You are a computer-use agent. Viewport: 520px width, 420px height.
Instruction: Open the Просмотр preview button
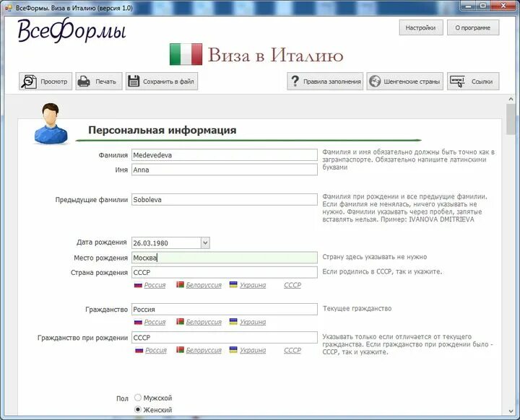tap(45, 82)
